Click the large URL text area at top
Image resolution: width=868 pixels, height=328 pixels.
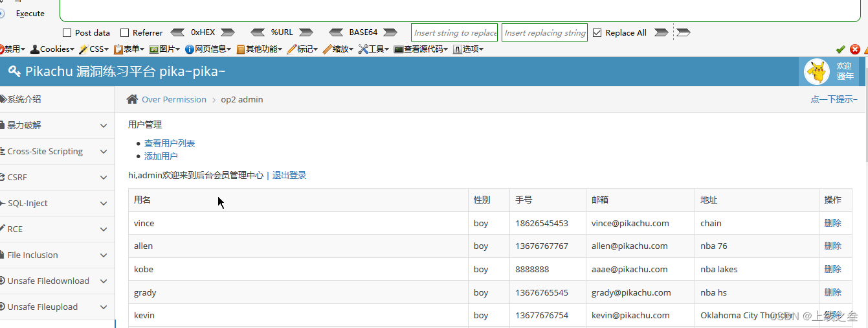coord(460,10)
